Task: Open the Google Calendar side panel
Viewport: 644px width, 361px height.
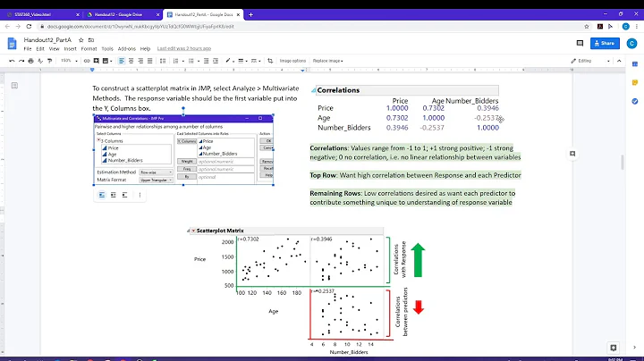Action: pyautogui.click(x=635, y=64)
